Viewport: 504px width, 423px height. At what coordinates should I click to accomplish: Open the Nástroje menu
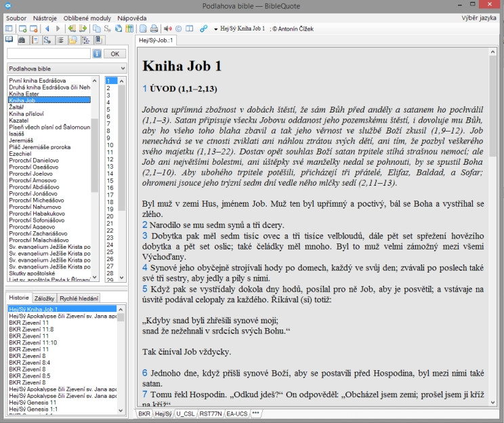(45, 18)
